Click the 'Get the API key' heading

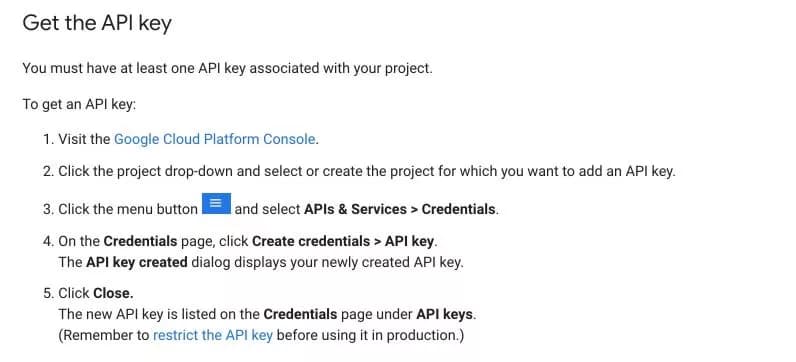(97, 24)
